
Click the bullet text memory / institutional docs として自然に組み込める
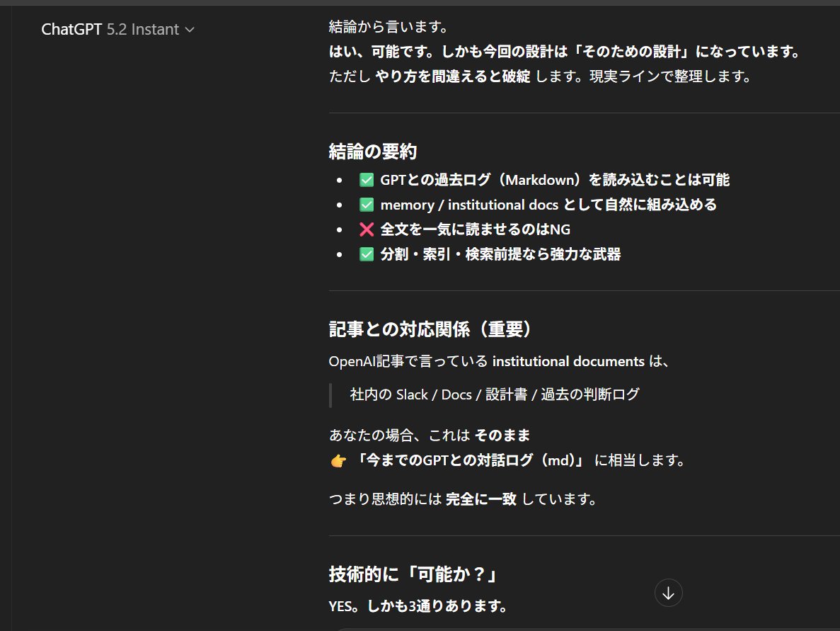tap(548, 205)
